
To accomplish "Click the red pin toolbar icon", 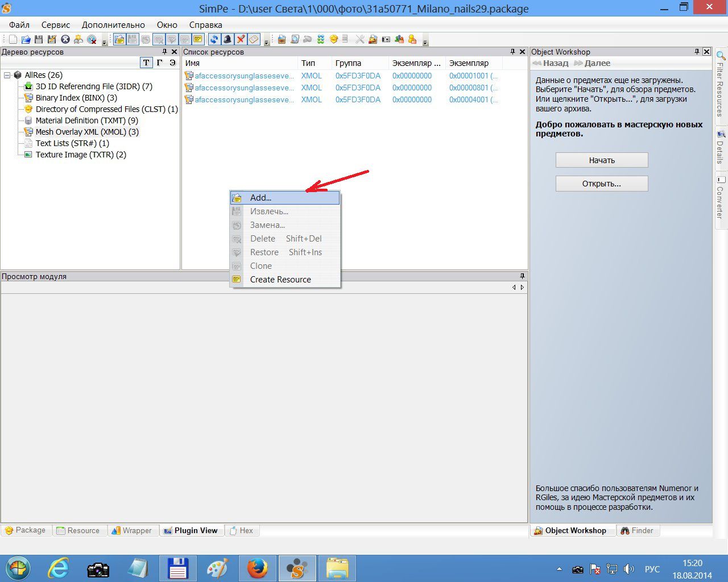I will tap(241, 39).
